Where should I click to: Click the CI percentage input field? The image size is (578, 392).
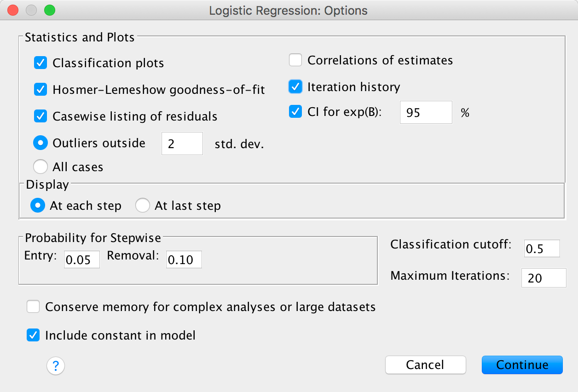click(426, 112)
